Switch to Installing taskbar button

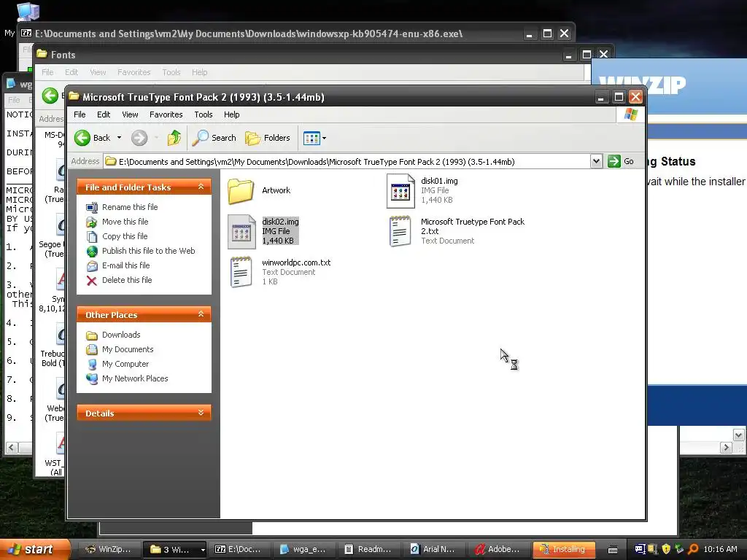tap(562, 549)
